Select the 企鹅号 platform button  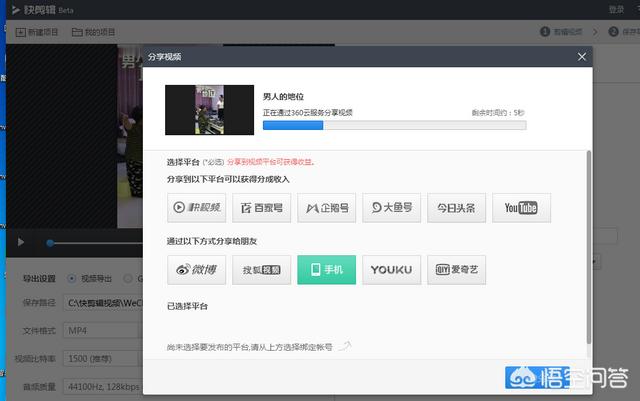(x=327, y=208)
